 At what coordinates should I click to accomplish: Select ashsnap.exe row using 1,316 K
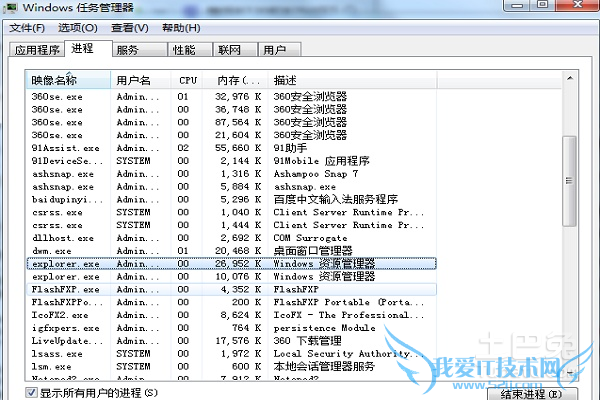232,174
